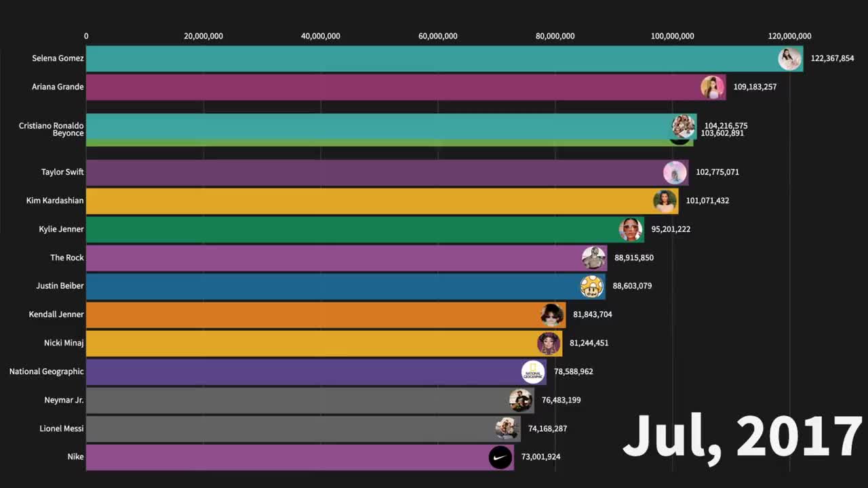Screen dimensions: 868x488
Task: Click the value 102,775,071
Action: [x=717, y=172]
